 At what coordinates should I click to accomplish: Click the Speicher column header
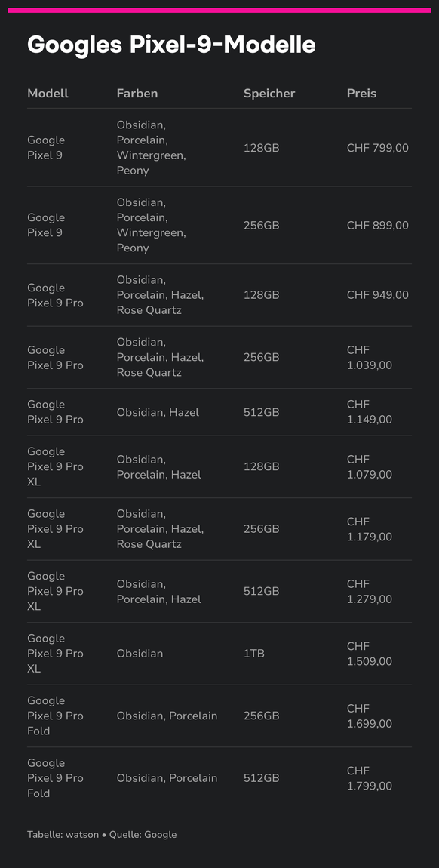[269, 94]
